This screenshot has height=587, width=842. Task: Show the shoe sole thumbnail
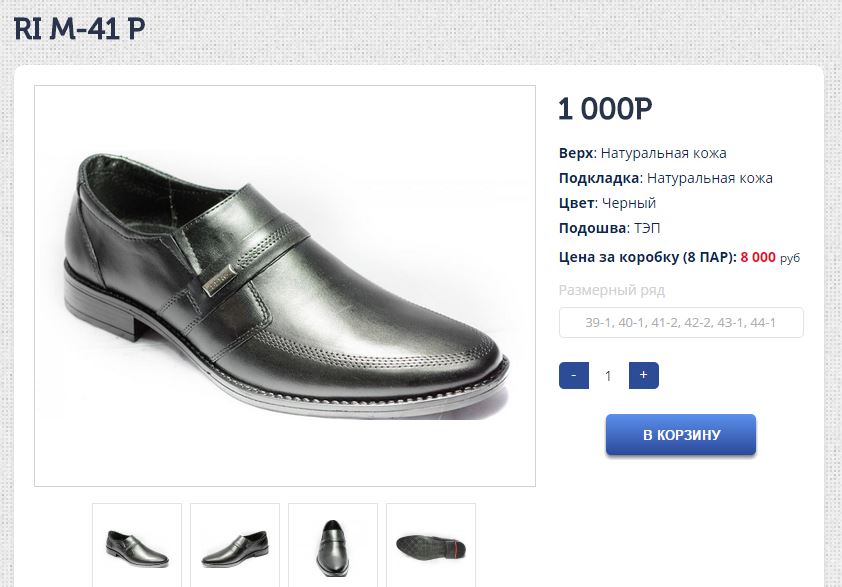click(430, 545)
